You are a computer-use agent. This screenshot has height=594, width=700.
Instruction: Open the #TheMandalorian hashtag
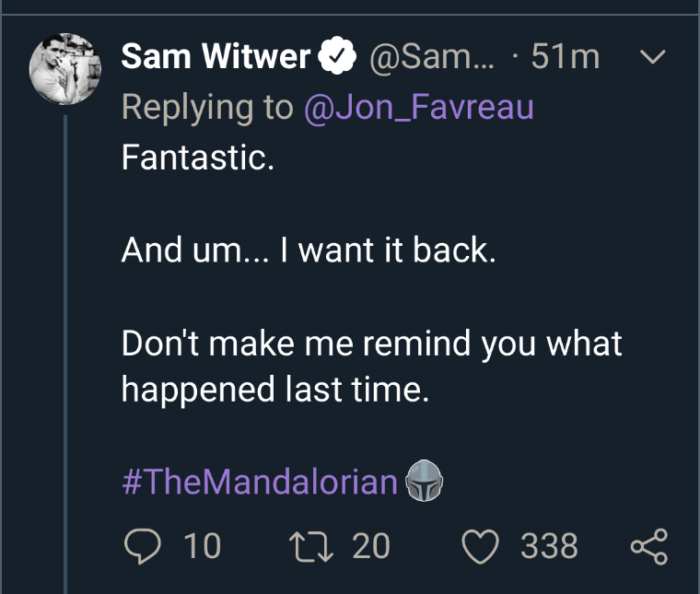[260, 482]
